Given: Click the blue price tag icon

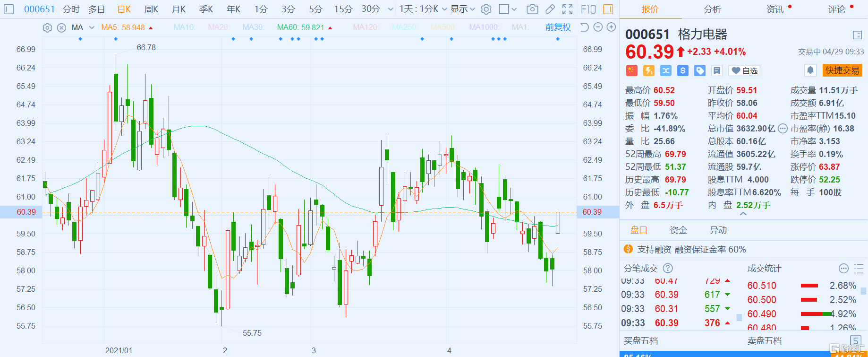Looking at the screenshot, I should (700, 70).
